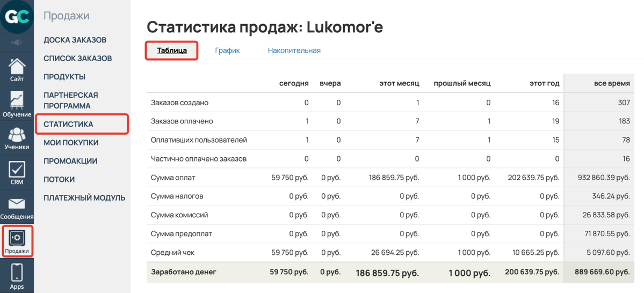644x293 pixels.
Task: Click the Заказов оплачено row label
Action: click(182, 121)
